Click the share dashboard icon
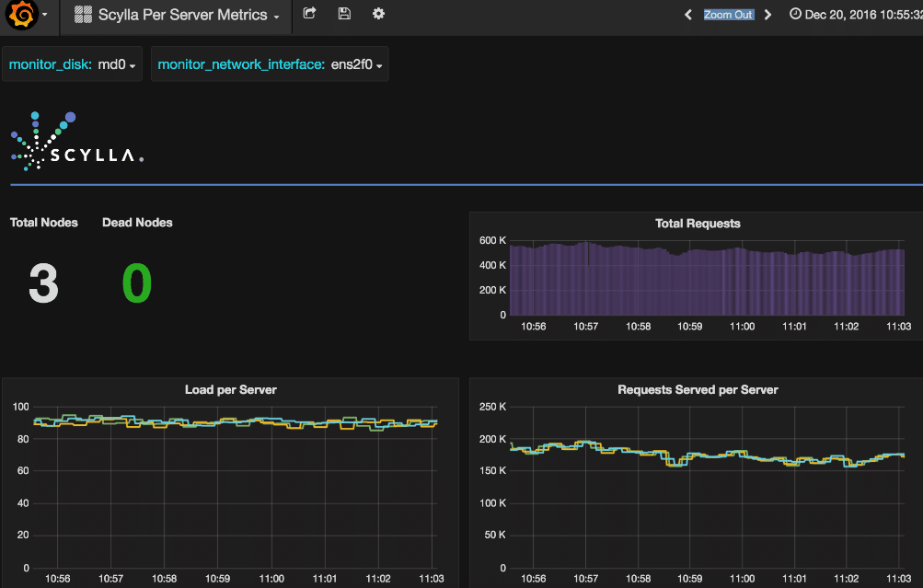Viewport: 923px width, 588px height. 309,14
